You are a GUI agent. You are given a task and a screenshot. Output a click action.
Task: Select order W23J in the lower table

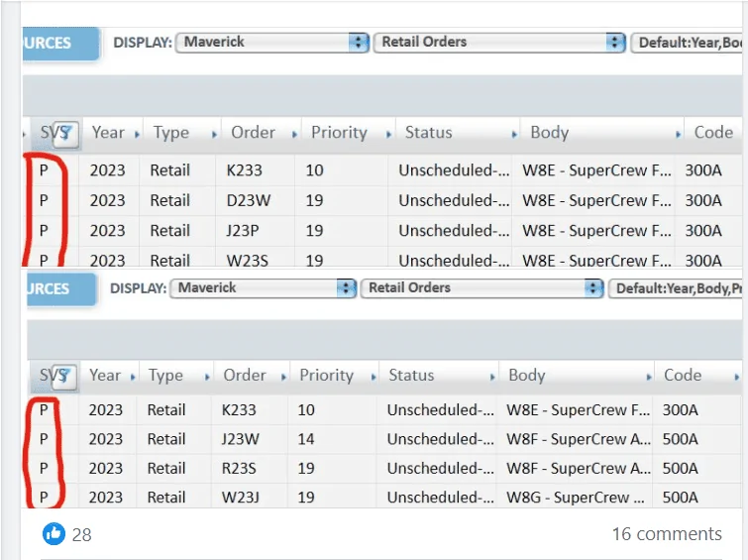[x=241, y=498]
